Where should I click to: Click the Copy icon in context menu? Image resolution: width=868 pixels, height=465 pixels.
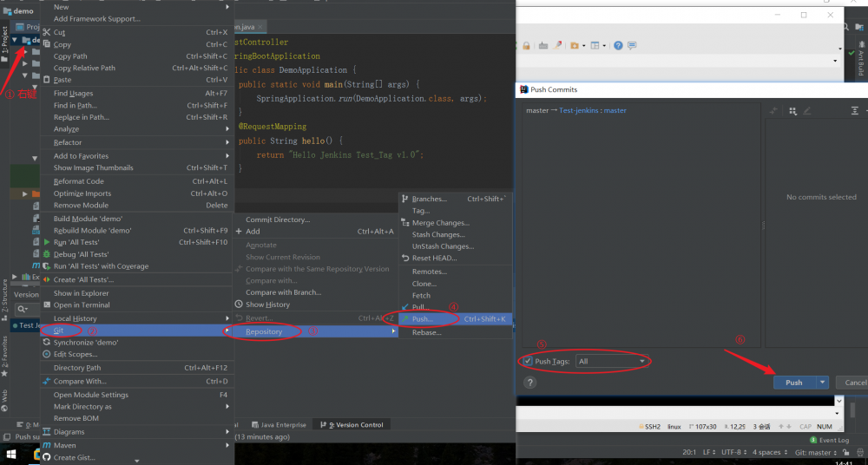[47, 44]
